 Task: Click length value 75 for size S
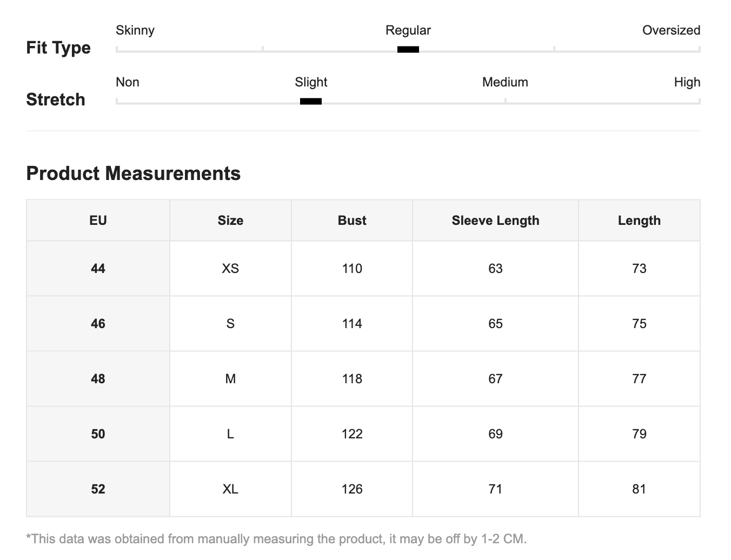tap(639, 324)
